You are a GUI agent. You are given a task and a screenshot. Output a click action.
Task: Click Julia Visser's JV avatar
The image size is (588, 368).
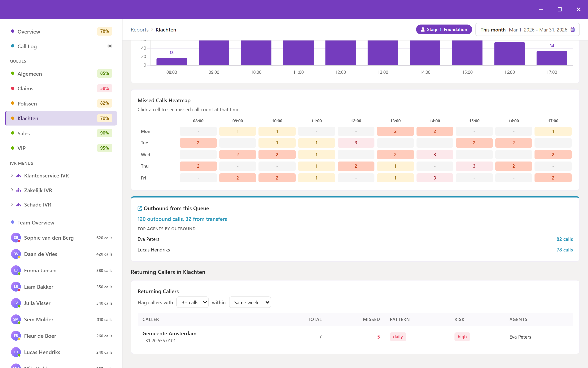click(16, 303)
